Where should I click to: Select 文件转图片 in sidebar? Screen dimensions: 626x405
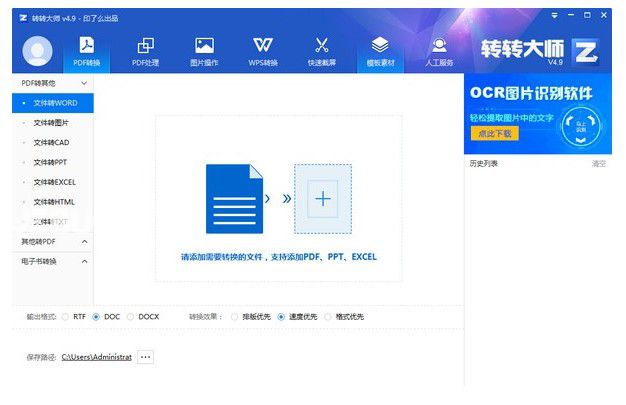click(x=53, y=123)
